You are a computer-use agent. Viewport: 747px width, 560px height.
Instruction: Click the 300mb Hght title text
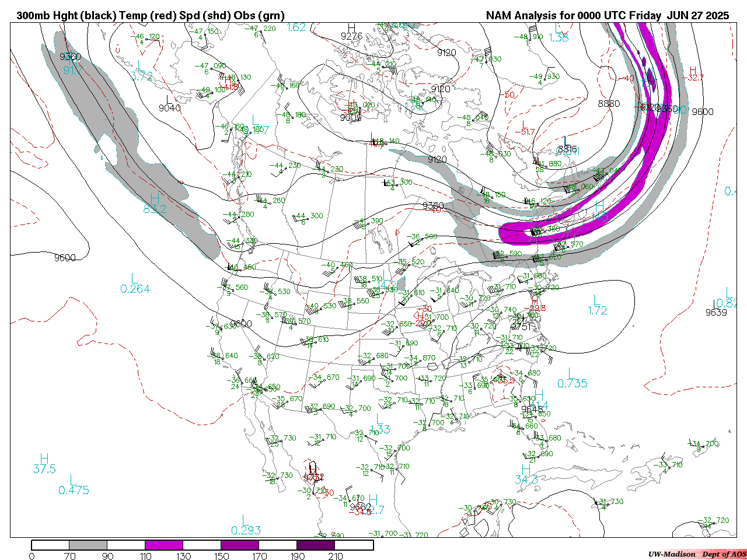[x=150, y=16]
